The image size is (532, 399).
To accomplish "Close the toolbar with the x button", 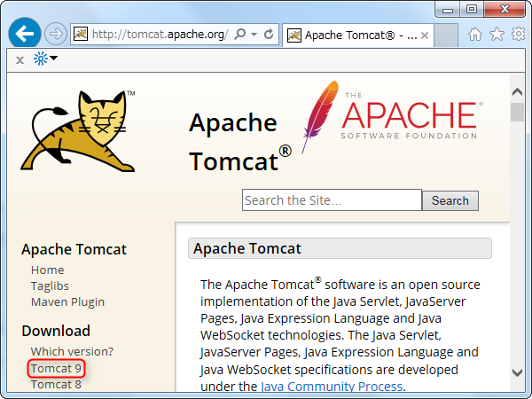I will coord(20,60).
